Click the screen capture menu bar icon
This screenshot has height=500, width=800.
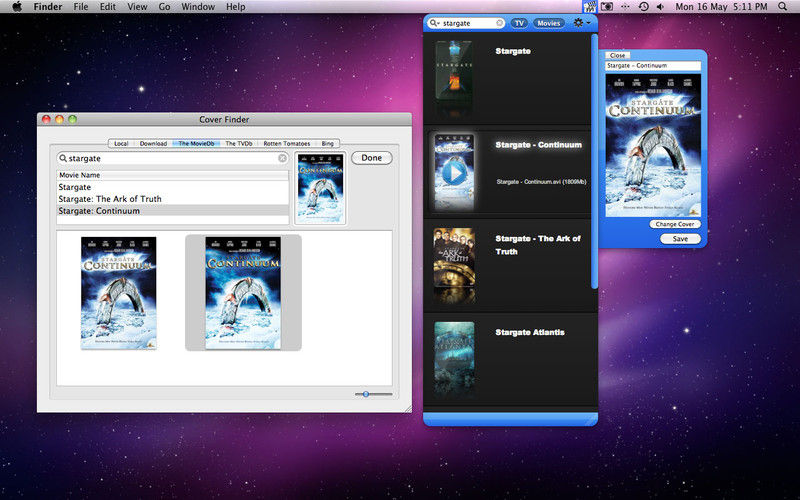(607, 7)
